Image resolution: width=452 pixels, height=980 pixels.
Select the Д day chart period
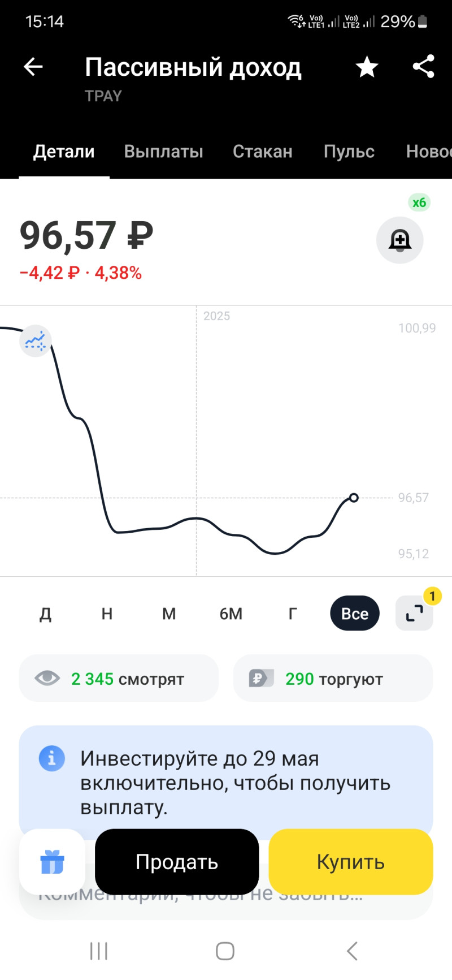[45, 614]
